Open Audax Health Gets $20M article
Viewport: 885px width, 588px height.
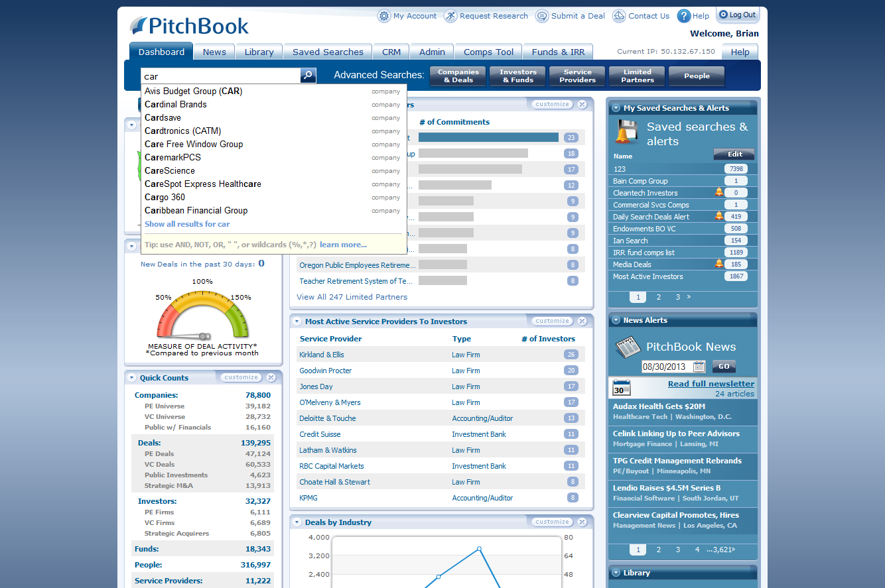(x=659, y=406)
